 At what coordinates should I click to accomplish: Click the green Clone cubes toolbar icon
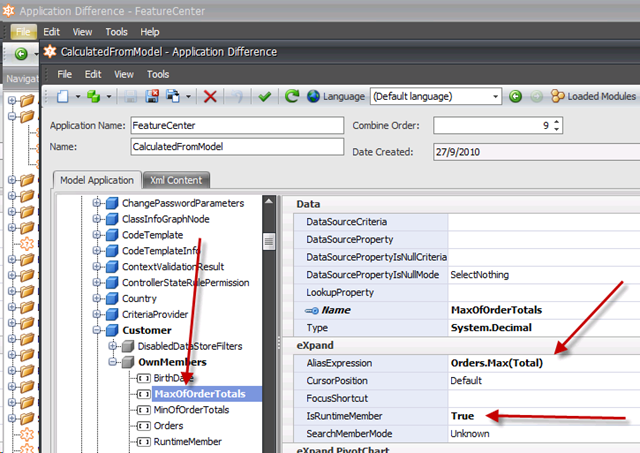[94, 96]
